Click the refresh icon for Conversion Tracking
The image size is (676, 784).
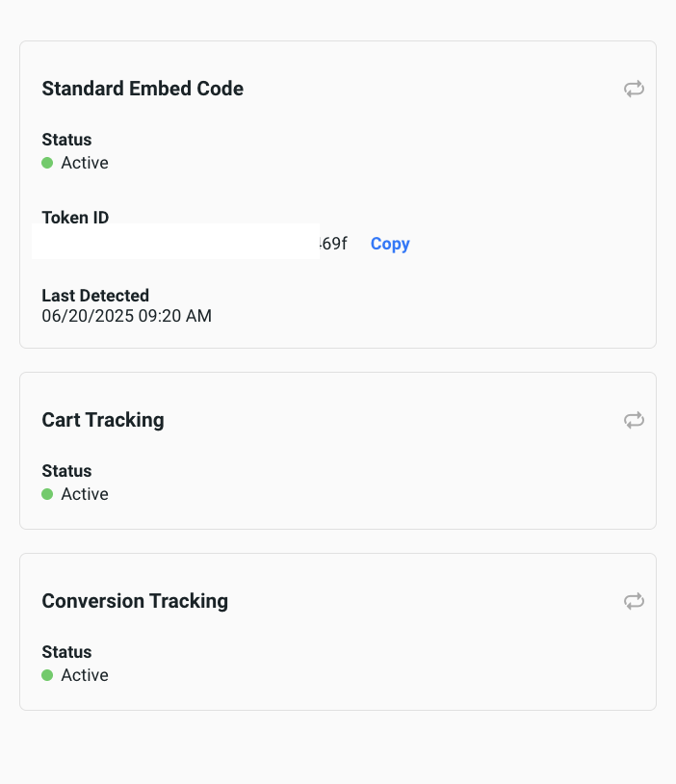coord(634,601)
